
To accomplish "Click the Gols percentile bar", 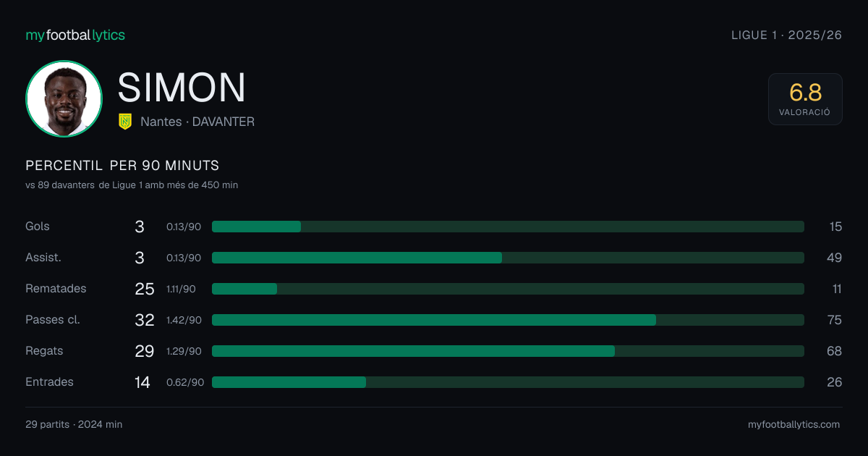I will [x=508, y=227].
